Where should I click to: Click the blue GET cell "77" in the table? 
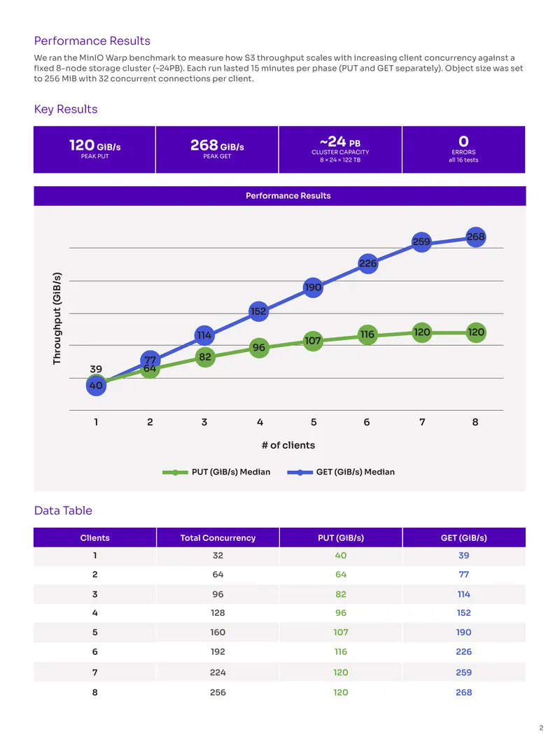(464, 575)
